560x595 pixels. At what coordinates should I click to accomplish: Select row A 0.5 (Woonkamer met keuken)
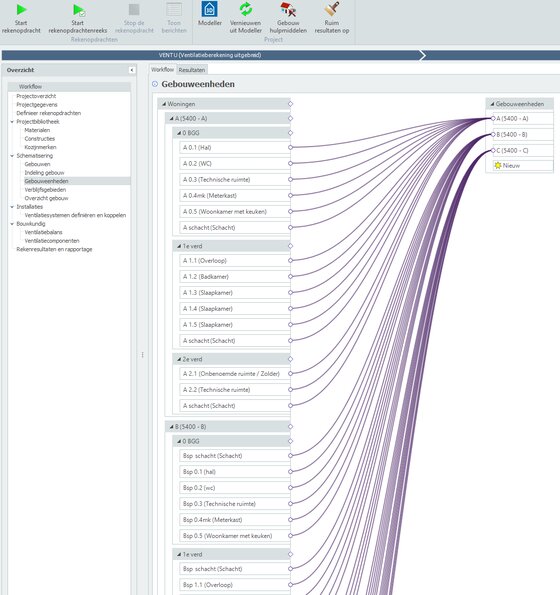point(234,211)
